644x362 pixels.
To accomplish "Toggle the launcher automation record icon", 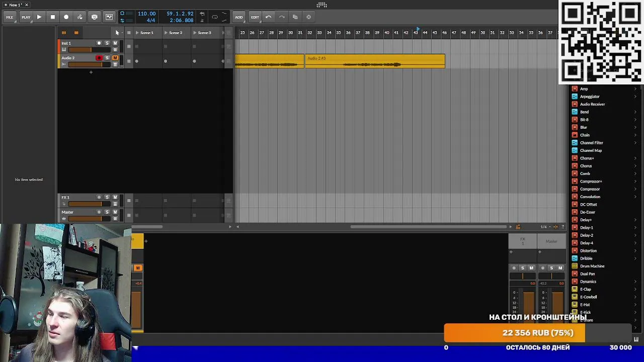I will (109, 17).
